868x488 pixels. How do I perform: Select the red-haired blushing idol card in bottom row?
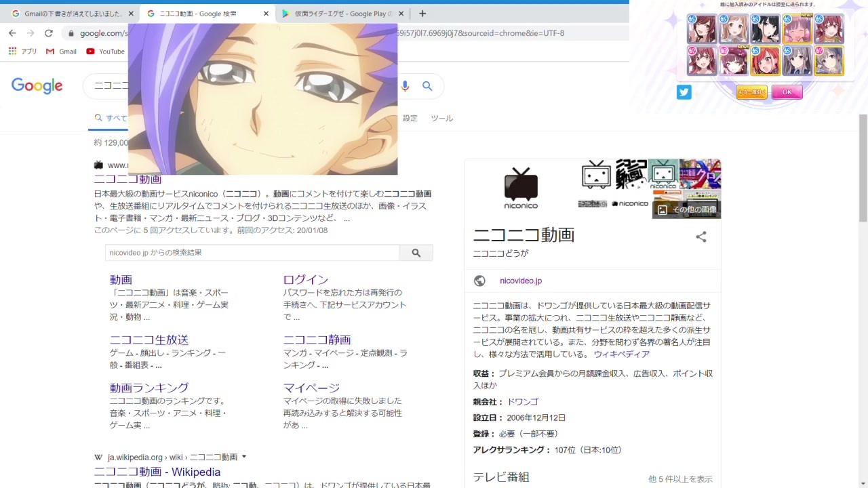[x=766, y=61]
